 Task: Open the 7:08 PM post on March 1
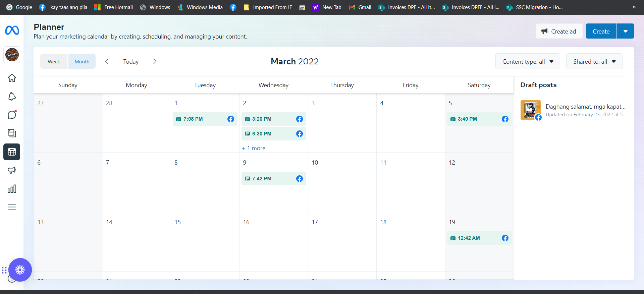pyautogui.click(x=205, y=119)
